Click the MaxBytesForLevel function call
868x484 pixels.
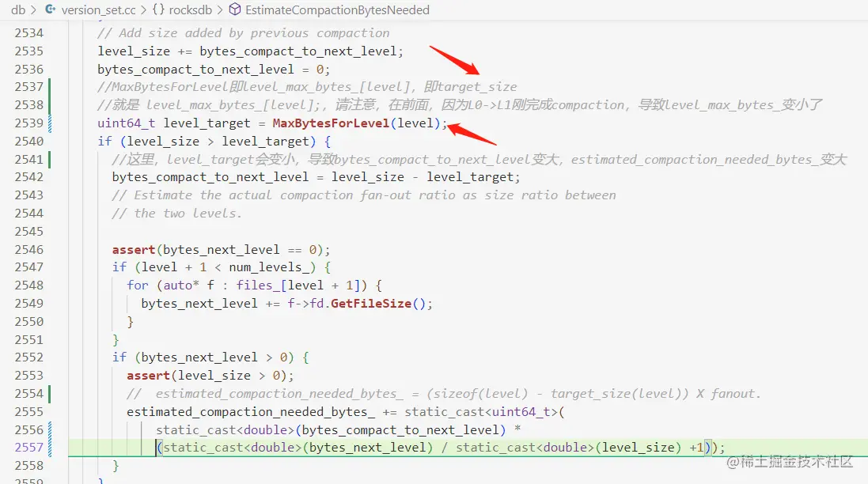tap(331, 123)
